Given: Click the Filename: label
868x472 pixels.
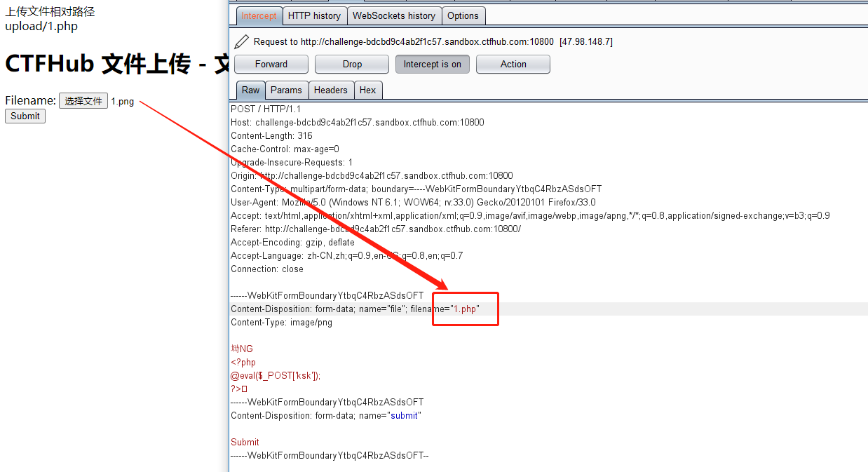Looking at the screenshot, I should click(30, 100).
